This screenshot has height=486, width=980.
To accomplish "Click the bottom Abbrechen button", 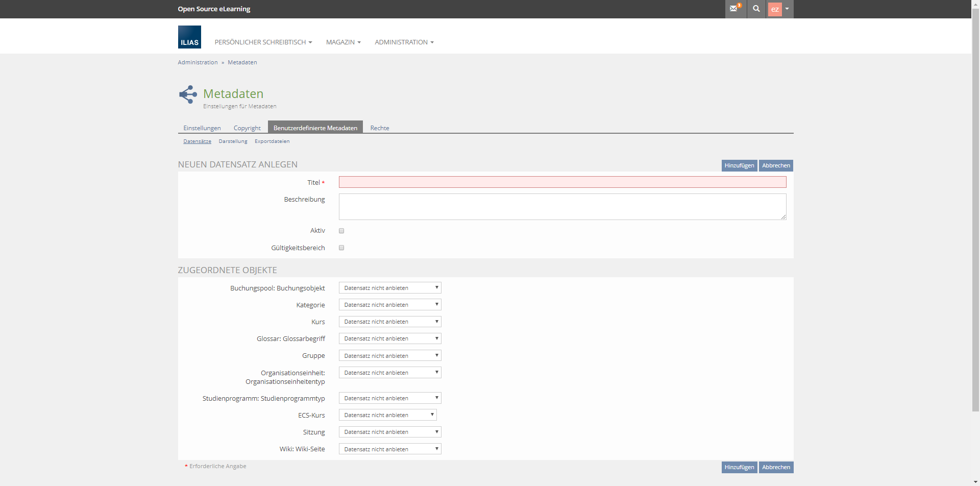I will (x=776, y=467).
